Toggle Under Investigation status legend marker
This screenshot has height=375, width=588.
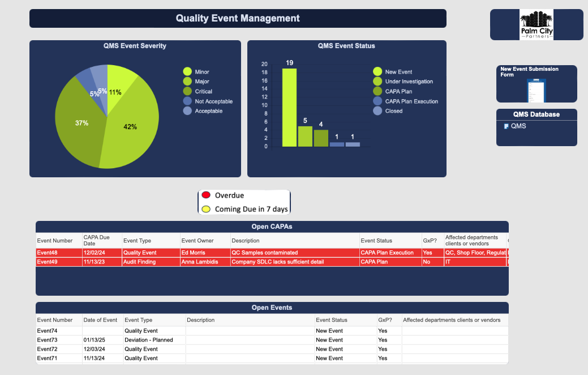pyautogui.click(x=377, y=82)
